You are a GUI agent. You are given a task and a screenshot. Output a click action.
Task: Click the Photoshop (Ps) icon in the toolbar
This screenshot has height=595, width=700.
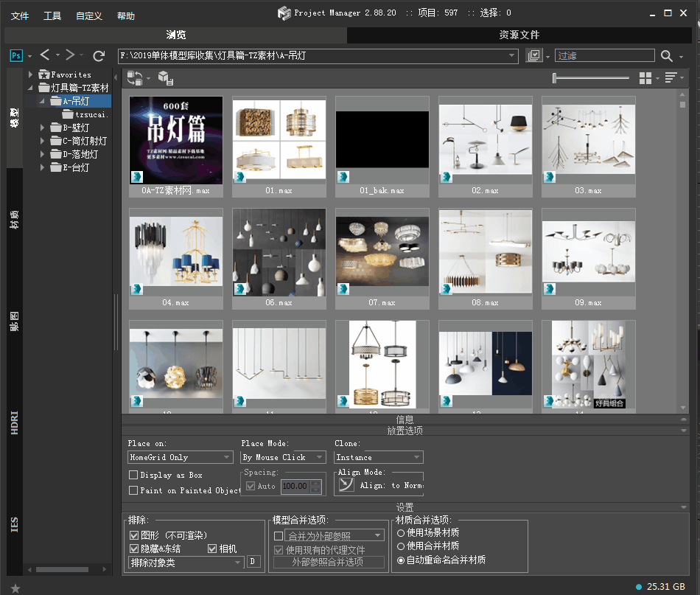(16, 55)
